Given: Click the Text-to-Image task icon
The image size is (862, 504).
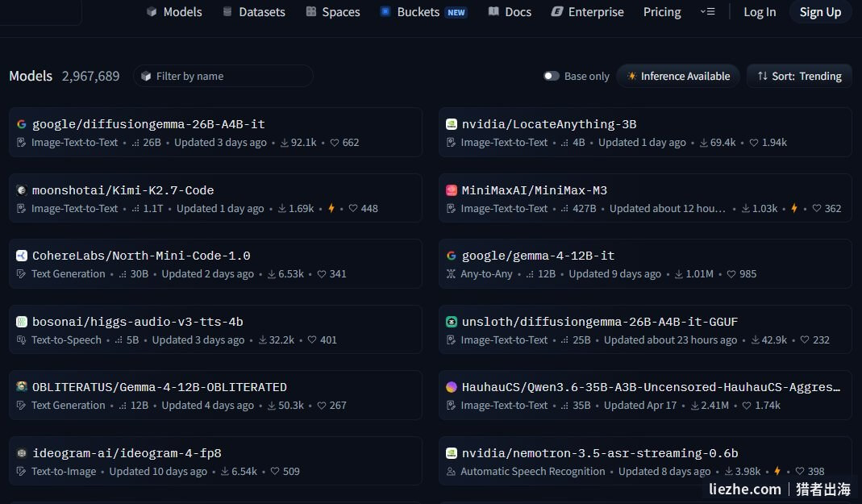Looking at the screenshot, I should [21, 471].
